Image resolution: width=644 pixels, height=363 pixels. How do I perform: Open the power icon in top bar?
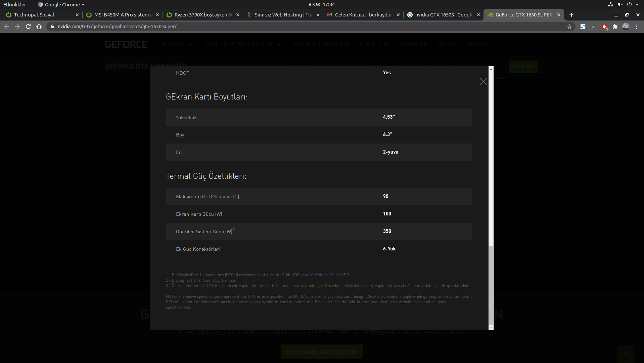click(x=629, y=4)
